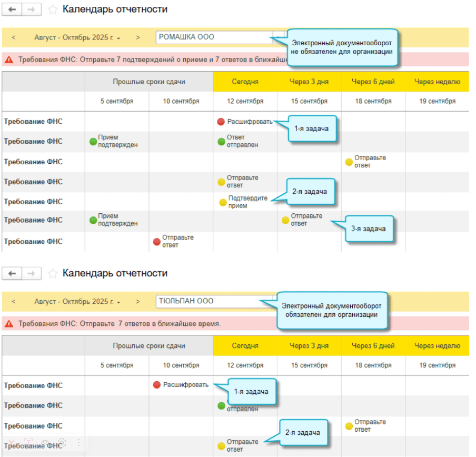
Task: Open the period dropdown in the РОМАШКА calendar
Action: pyautogui.click(x=77, y=38)
